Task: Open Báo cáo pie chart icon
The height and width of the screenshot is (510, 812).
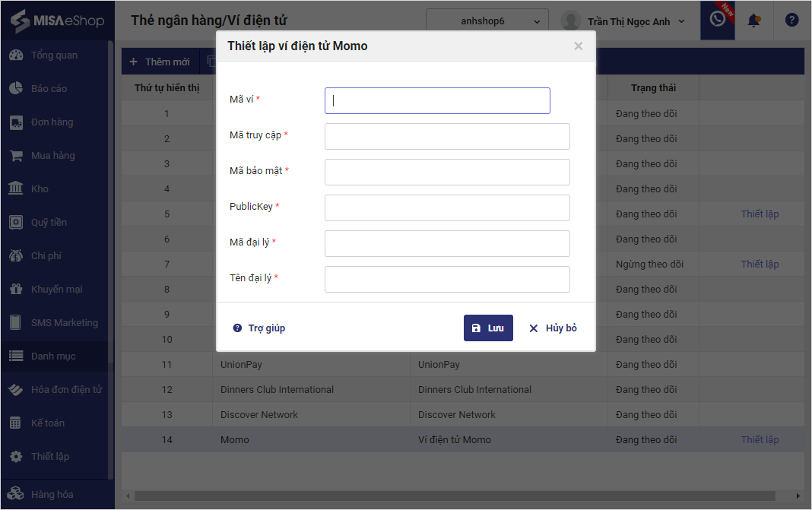Action: click(x=16, y=88)
